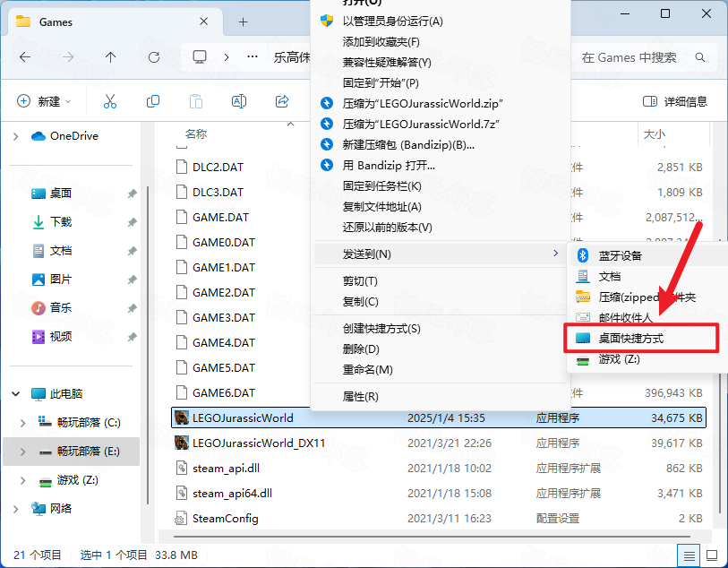Open a new tab with the plus button
Screen dimensions: 728x568
(x=243, y=22)
